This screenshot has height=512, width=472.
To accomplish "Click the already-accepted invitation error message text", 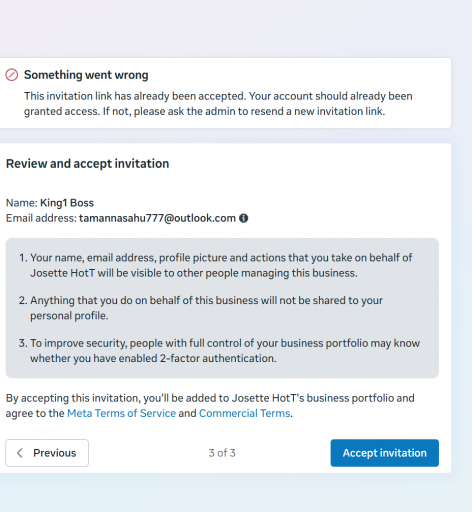I will point(218,104).
